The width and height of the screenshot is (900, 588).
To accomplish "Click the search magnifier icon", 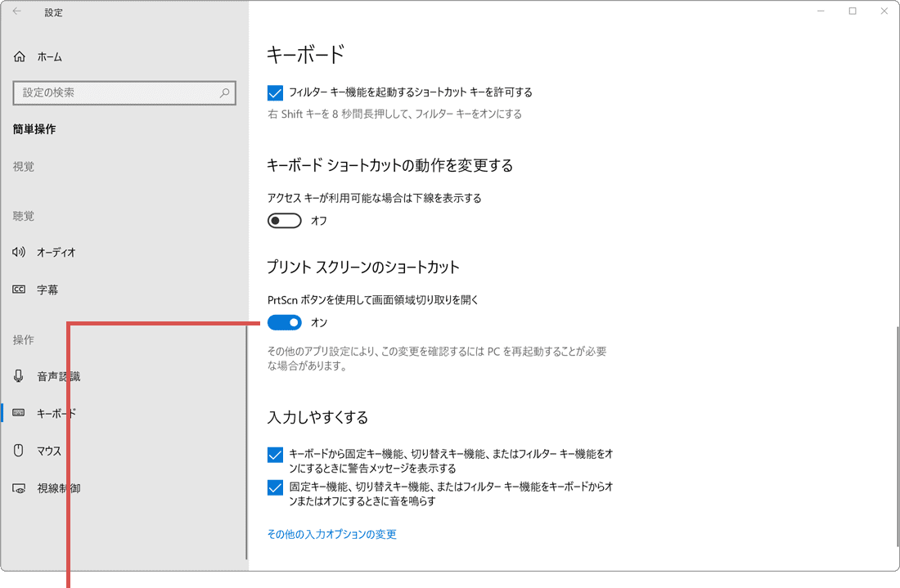I will (224, 92).
